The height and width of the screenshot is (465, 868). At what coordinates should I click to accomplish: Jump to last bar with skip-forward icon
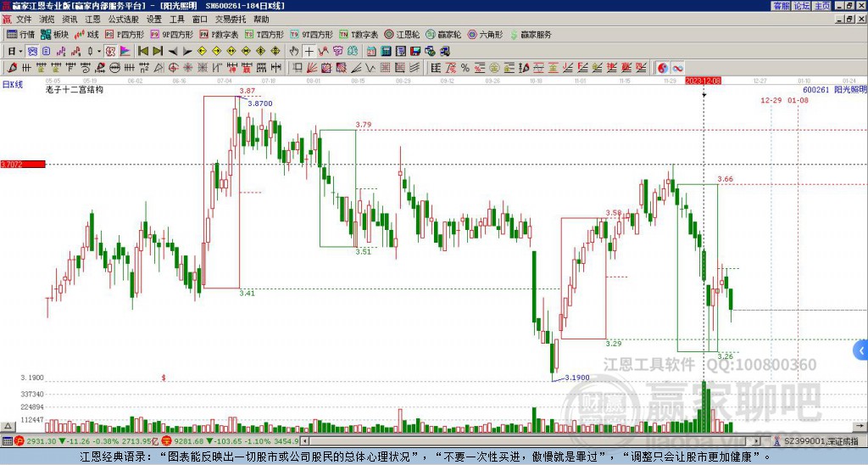point(158,52)
